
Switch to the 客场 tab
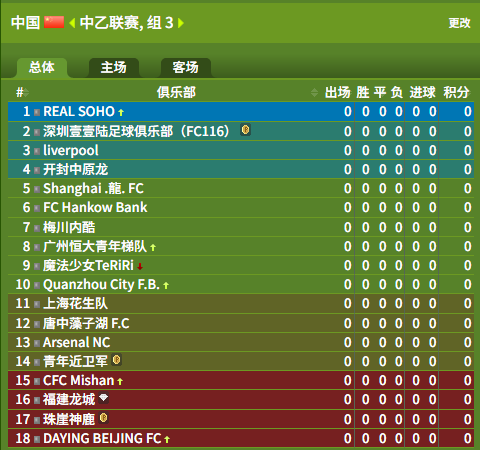click(x=185, y=68)
